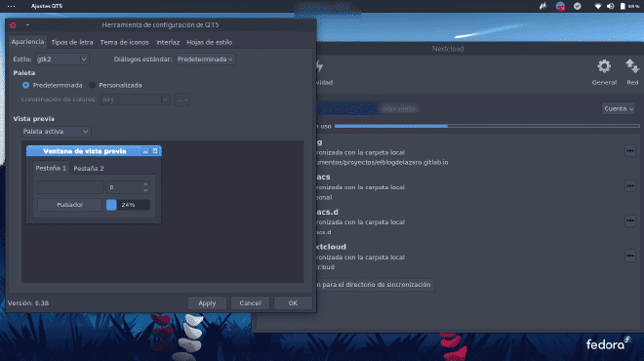The width and height of the screenshot is (644, 361).
Task: Click the spinbox field showing 0
Action: 125,187
